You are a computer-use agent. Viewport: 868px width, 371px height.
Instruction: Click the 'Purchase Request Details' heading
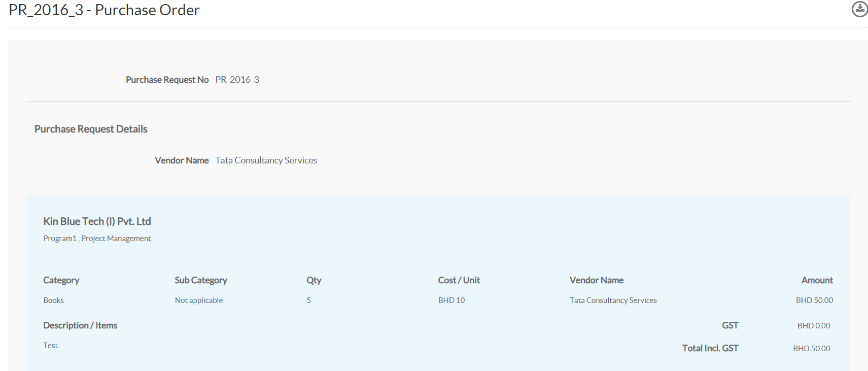91,129
